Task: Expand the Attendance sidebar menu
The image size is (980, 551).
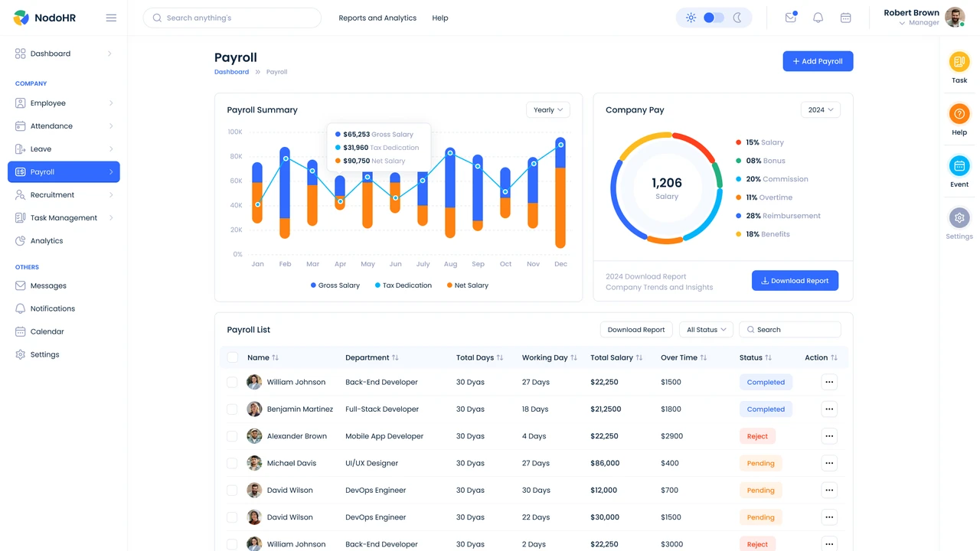Action: click(x=64, y=126)
